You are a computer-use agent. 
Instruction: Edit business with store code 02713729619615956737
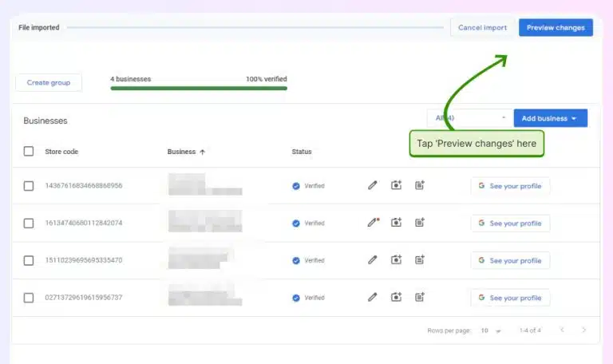[372, 297]
